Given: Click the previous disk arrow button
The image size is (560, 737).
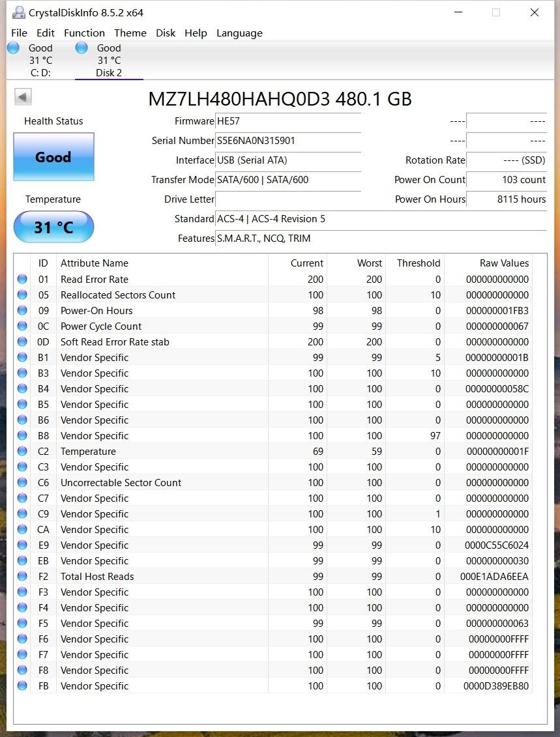Looking at the screenshot, I should [23, 97].
